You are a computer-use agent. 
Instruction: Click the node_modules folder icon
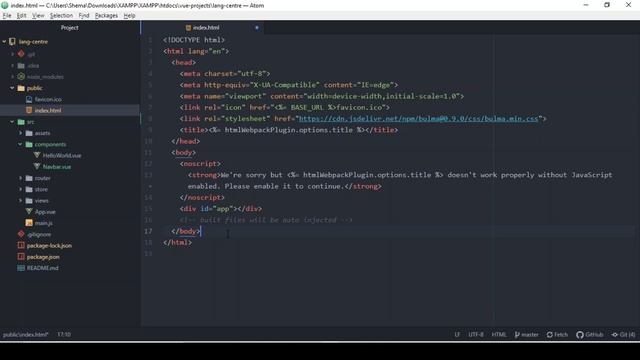[x=21, y=77]
